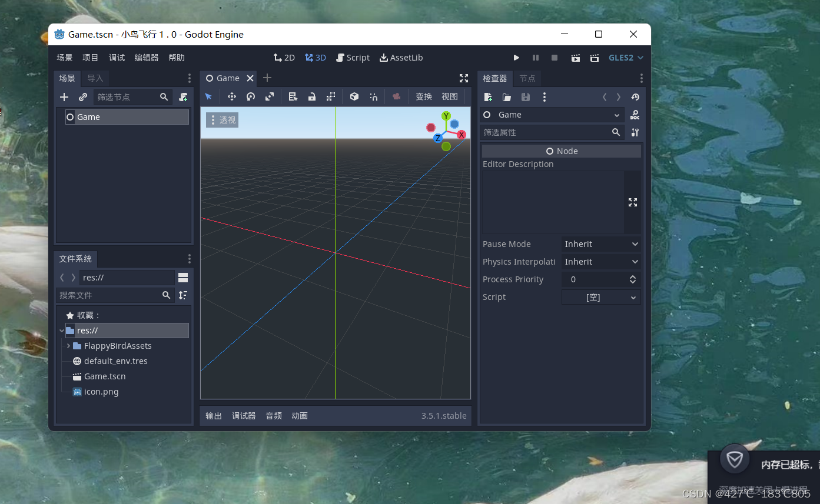
Task: Pause the running scene
Action: pos(536,58)
